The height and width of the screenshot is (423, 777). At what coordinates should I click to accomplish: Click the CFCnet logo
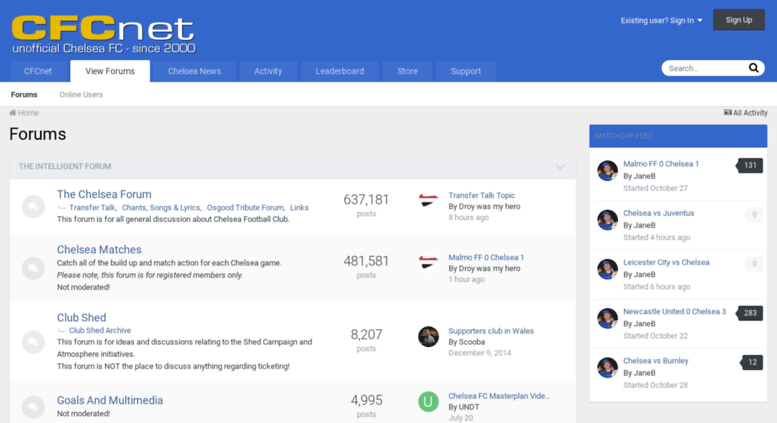[103, 34]
